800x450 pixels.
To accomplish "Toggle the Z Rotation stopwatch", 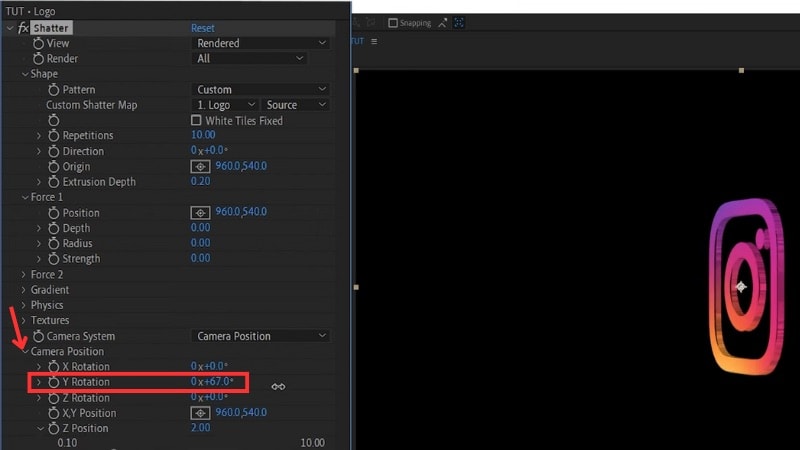I will pos(54,398).
